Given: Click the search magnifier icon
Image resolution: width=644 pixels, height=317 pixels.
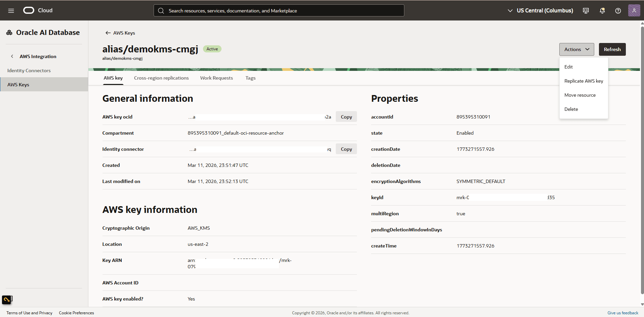Looking at the screenshot, I should [x=161, y=11].
